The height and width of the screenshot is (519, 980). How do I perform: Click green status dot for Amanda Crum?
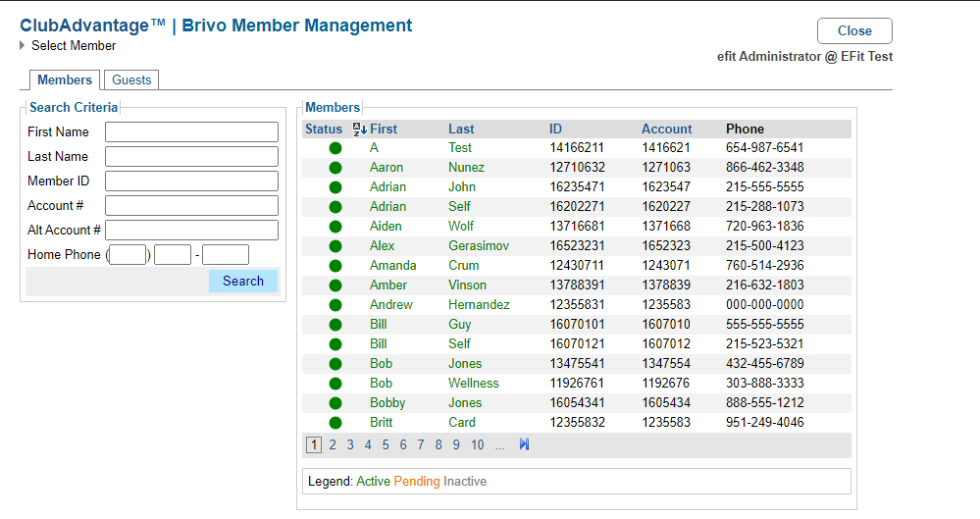point(335,266)
